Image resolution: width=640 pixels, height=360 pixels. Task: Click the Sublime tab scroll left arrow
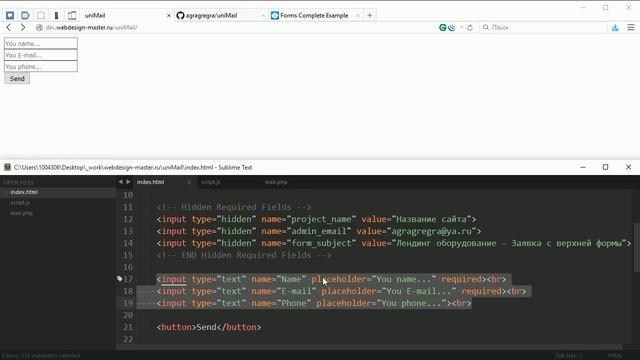[x=120, y=182]
